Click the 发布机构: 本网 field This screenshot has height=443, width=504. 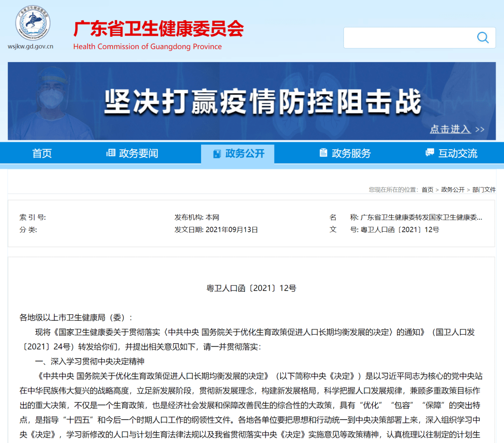[x=197, y=217]
